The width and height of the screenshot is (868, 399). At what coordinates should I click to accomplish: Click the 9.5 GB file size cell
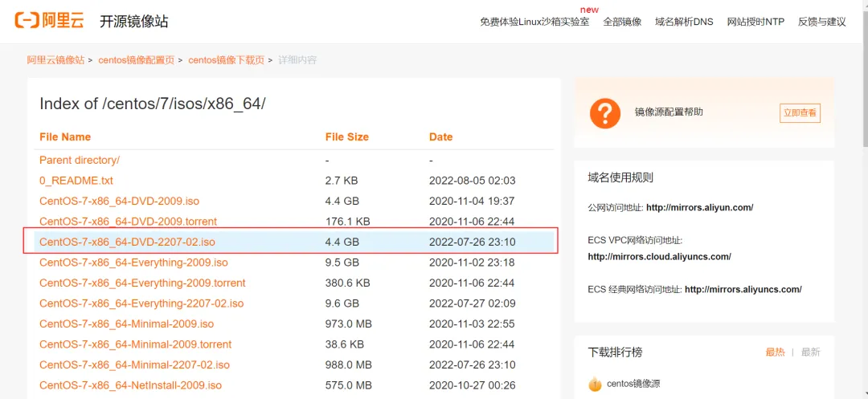pyautogui.click(x=342, y=263)
